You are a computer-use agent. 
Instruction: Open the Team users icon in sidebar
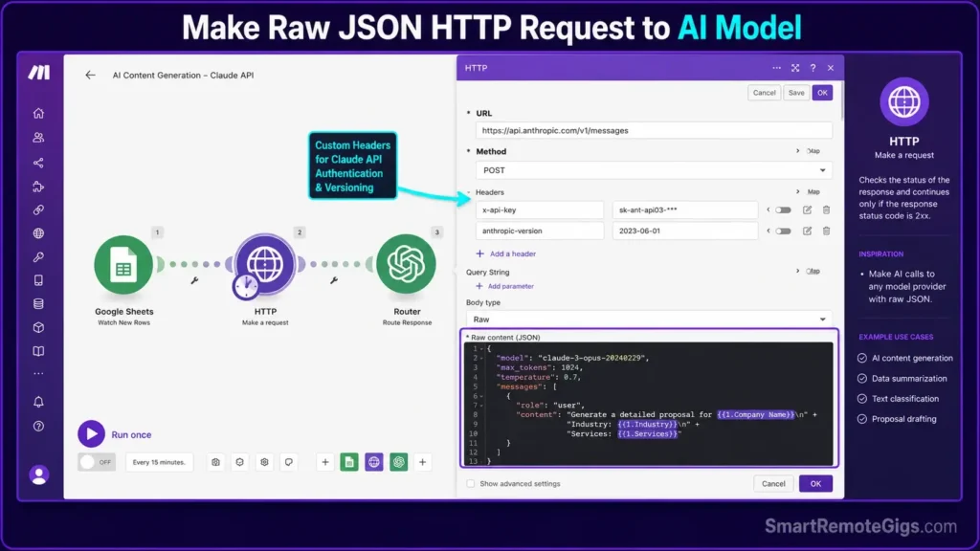pyautogui.click(x=38, y=138)
